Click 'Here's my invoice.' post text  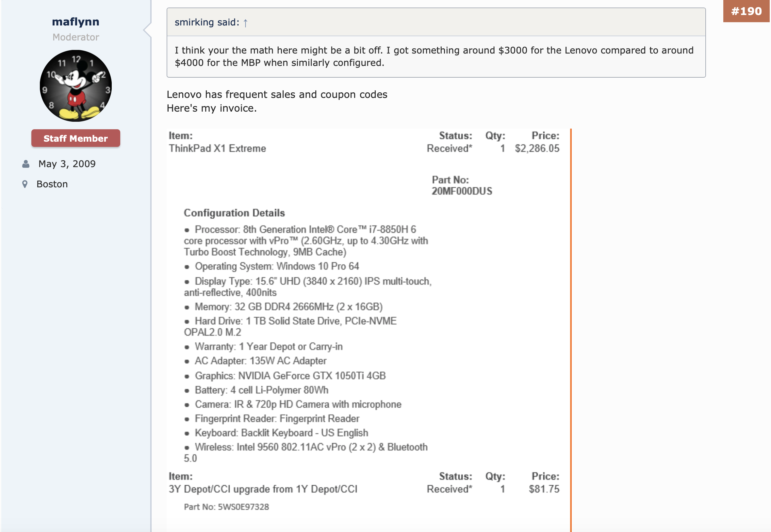[211, 108]
